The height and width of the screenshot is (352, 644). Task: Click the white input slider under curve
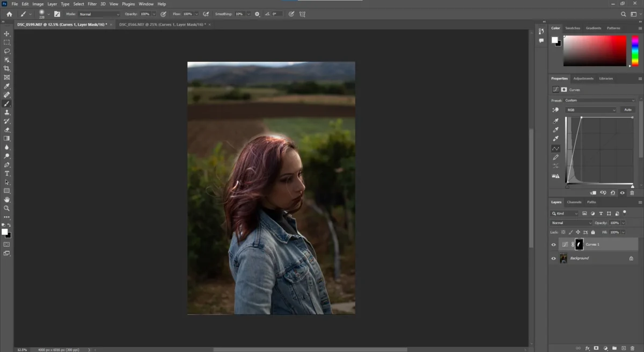tap(632, 186)
